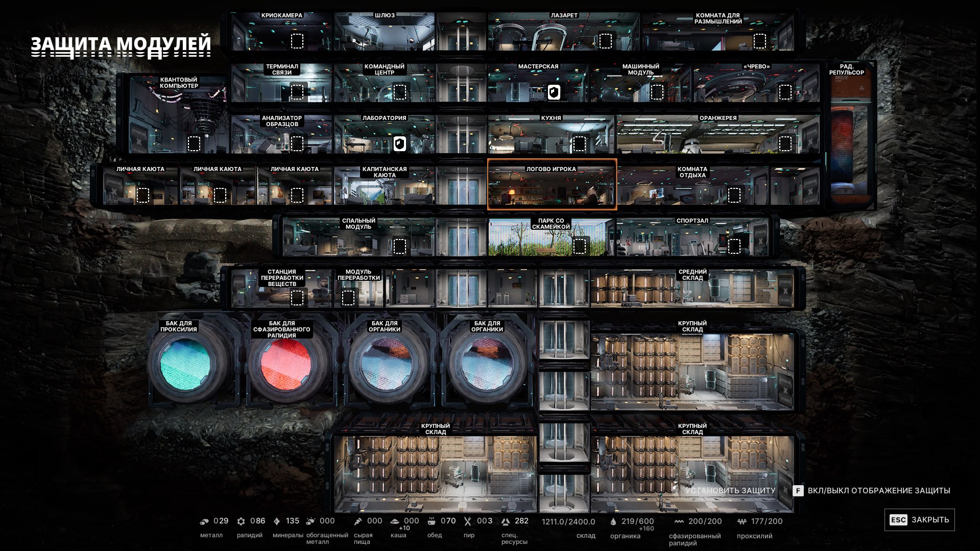Click the сырая пища icon
This screenshot has width=980, height=551.
pos(358,521)
